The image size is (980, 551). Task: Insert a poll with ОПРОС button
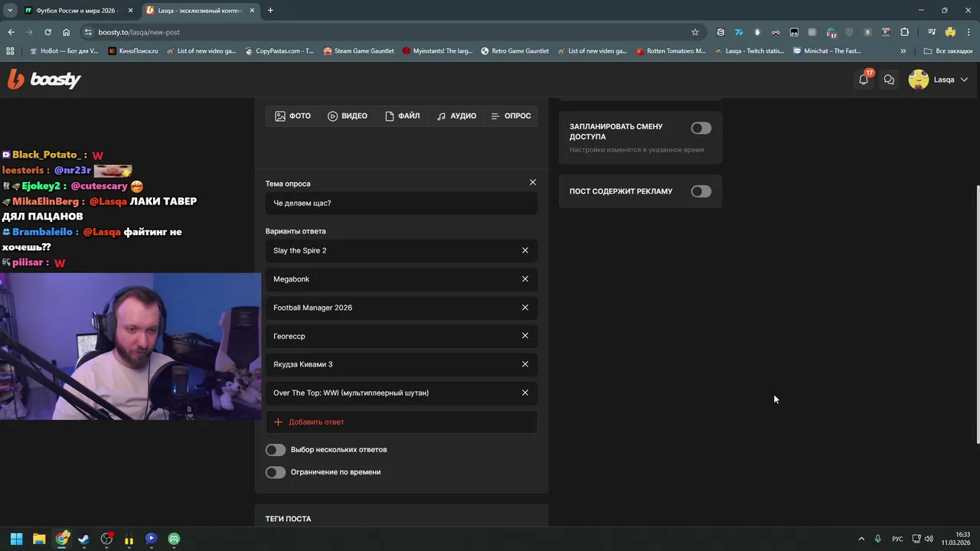[511, 116]
